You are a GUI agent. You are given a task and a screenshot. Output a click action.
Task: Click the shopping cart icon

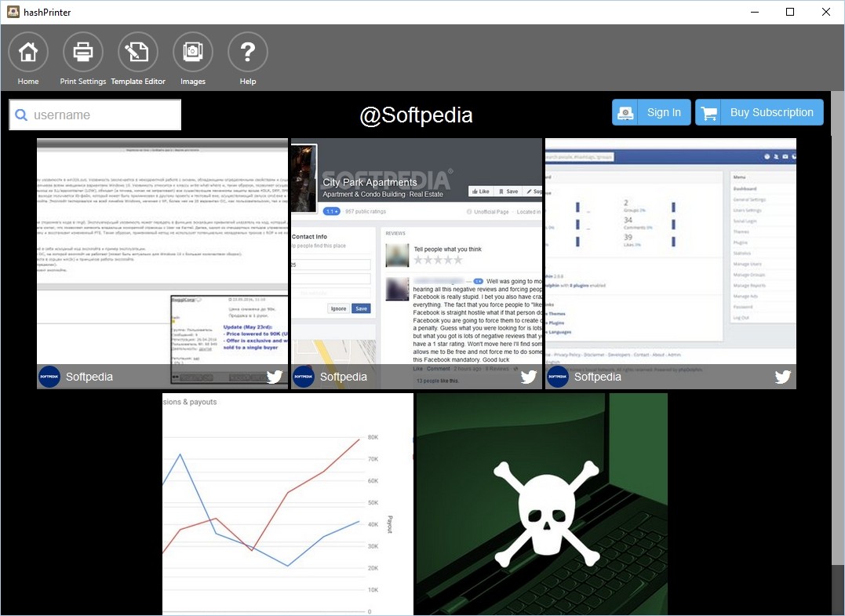click(709, 113)
